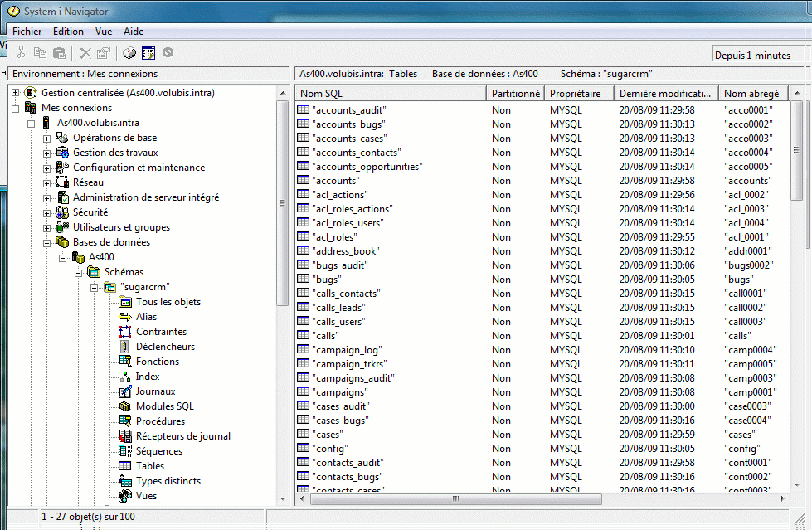Viewport: 812px width, 530px height.
Task: Sort by the Propriétaire column header
Action: click(579, 93)
